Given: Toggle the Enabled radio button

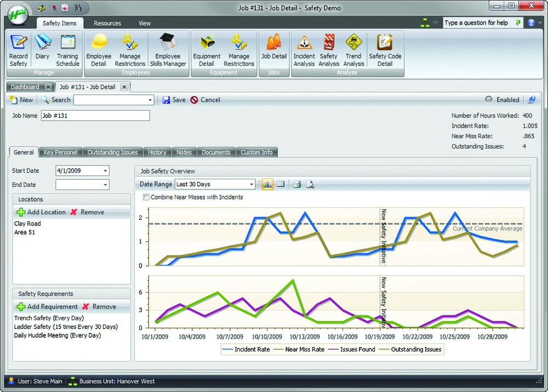Looking at the screenshot, I should [x=489, y=100].
